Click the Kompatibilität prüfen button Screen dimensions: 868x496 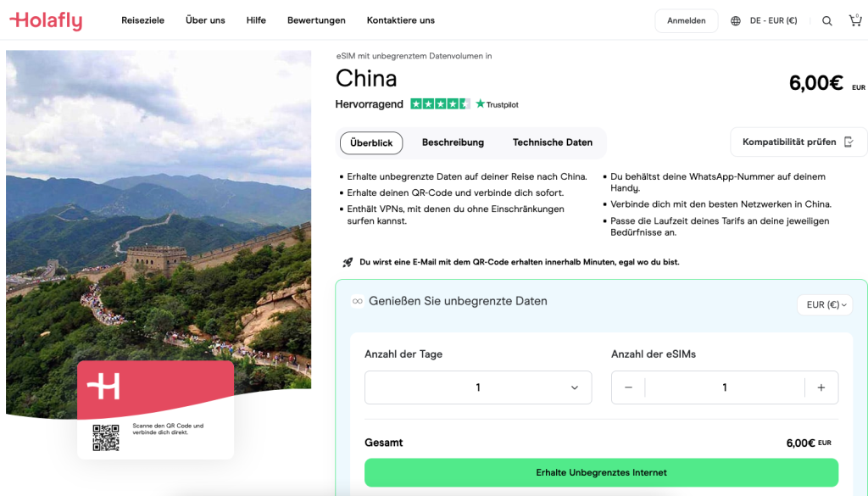click(x=798, y=142)
